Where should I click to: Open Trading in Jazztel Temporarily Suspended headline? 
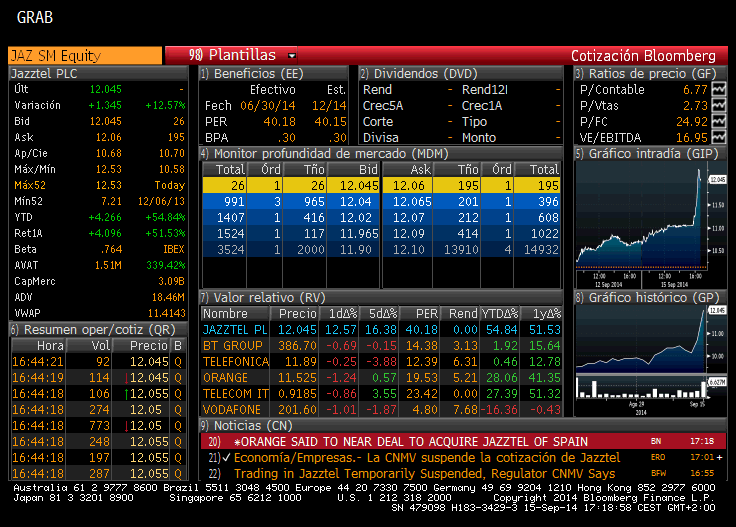click(x=424, y=474)
